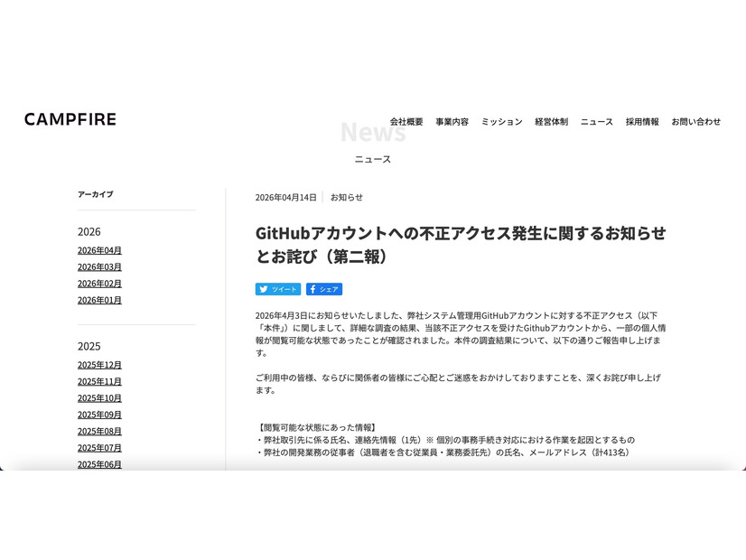The height and width of the screenshot is (560, 746).
Task: Go to the ミッション page
Action: (x=501, y=122)
